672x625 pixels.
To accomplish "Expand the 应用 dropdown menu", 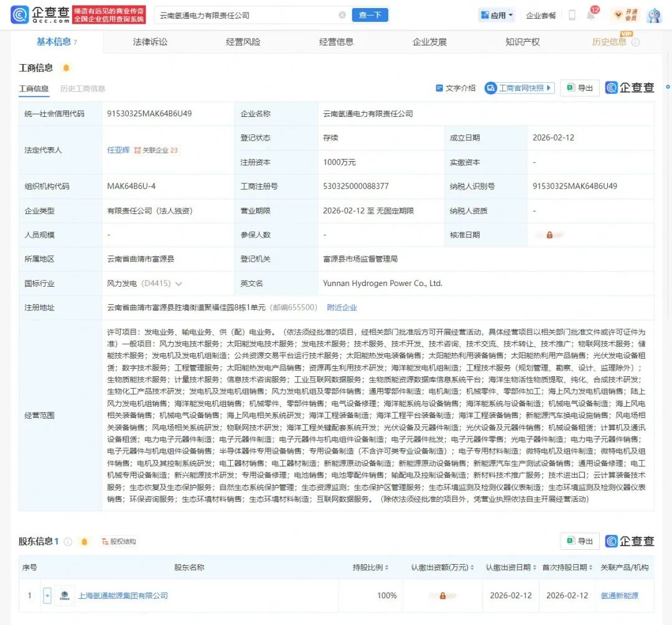I will click(497, 15).
